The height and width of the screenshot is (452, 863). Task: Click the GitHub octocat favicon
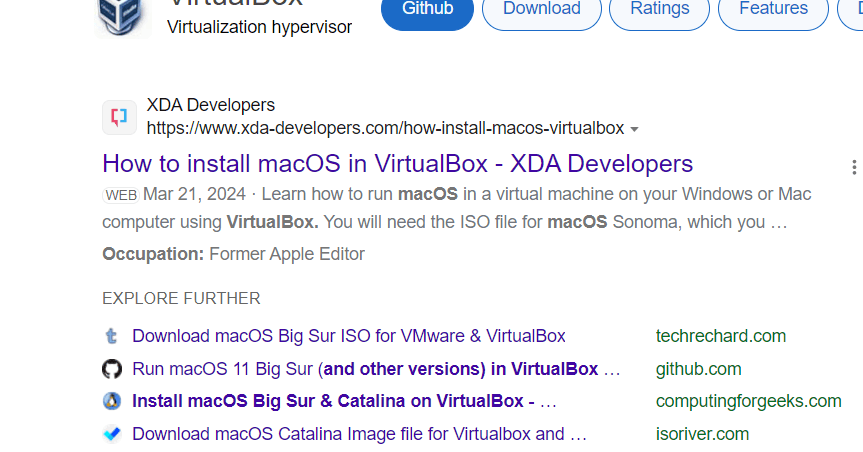(112, 369)
